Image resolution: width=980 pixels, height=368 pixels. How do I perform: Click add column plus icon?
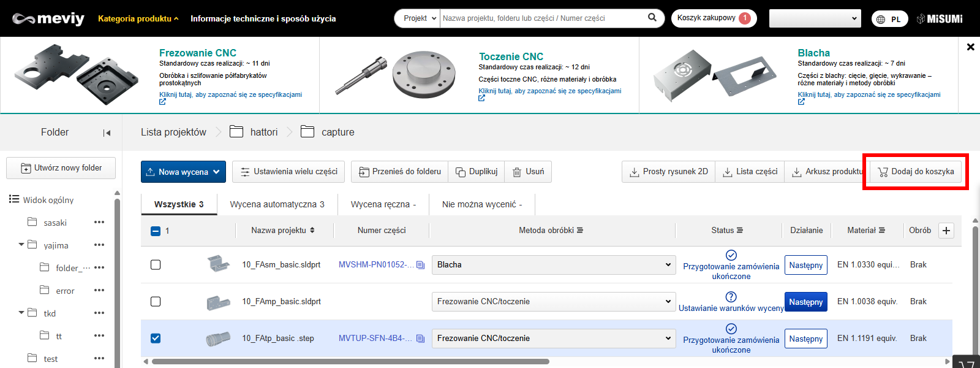coord(946,231)
